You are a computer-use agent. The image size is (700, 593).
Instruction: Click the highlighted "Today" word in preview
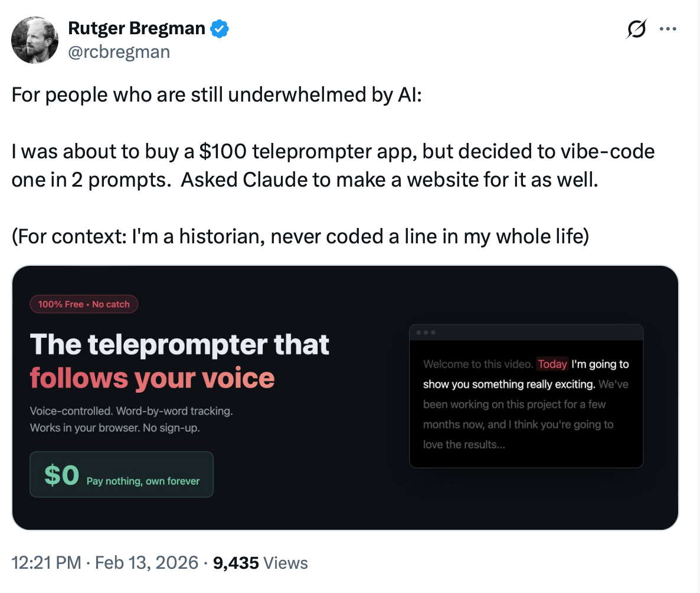click(x=552, y=364)
